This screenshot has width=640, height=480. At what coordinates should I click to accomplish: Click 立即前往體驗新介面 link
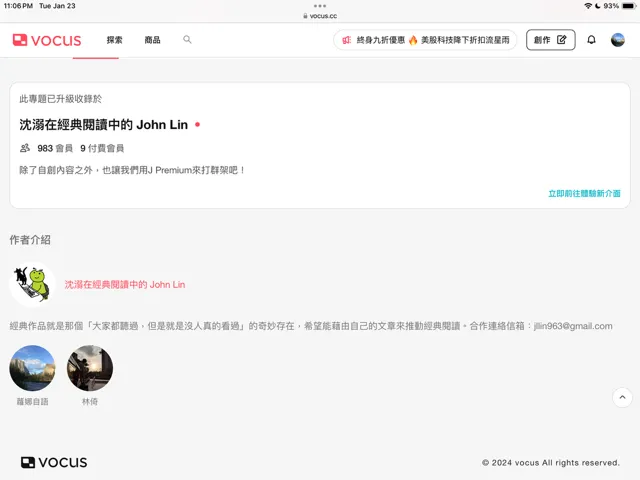pyautogui.click(x=584, y=193)
